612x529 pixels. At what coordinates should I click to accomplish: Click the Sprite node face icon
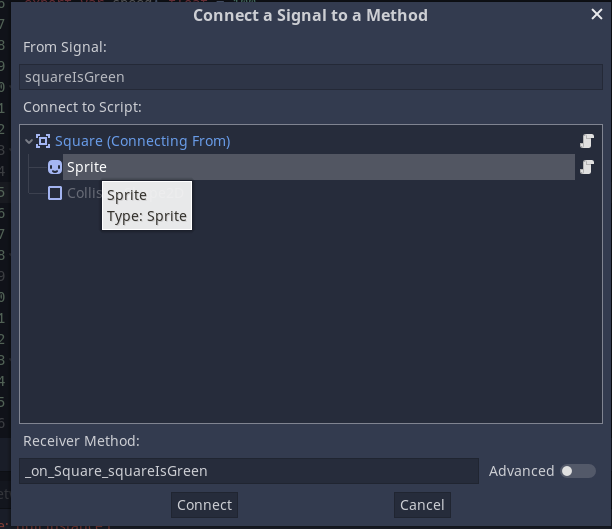(x=55, y=167)
